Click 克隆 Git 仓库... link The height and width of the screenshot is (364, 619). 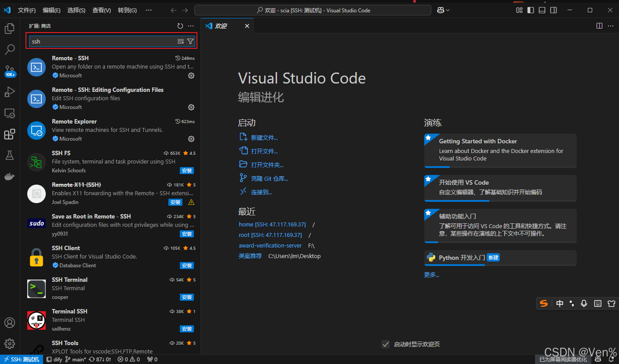tap(269, 178)
